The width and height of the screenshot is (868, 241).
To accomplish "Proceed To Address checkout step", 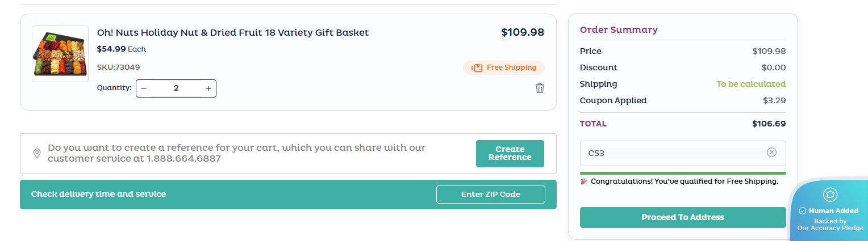I will click(682, 217).
